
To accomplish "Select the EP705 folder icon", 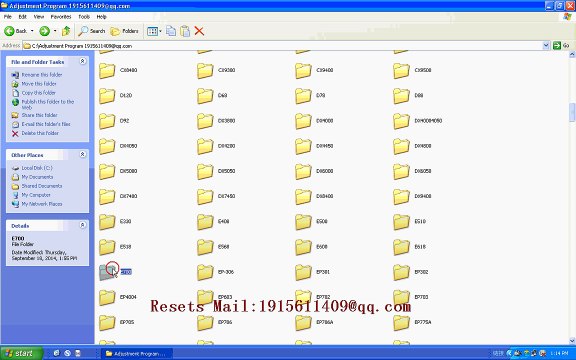I will 107,323.
